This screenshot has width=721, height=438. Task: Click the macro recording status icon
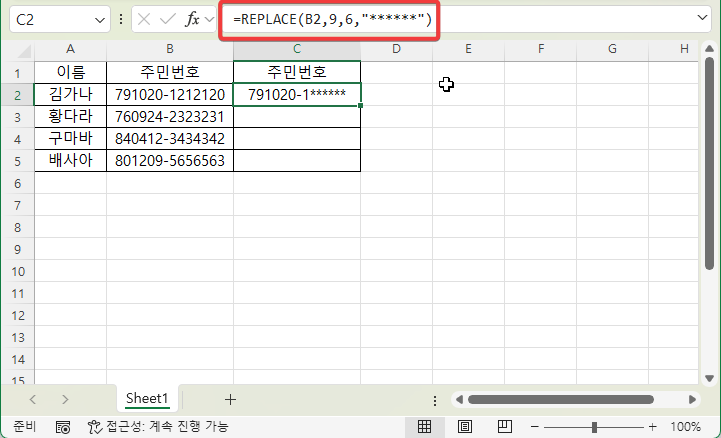coord(63,427)
